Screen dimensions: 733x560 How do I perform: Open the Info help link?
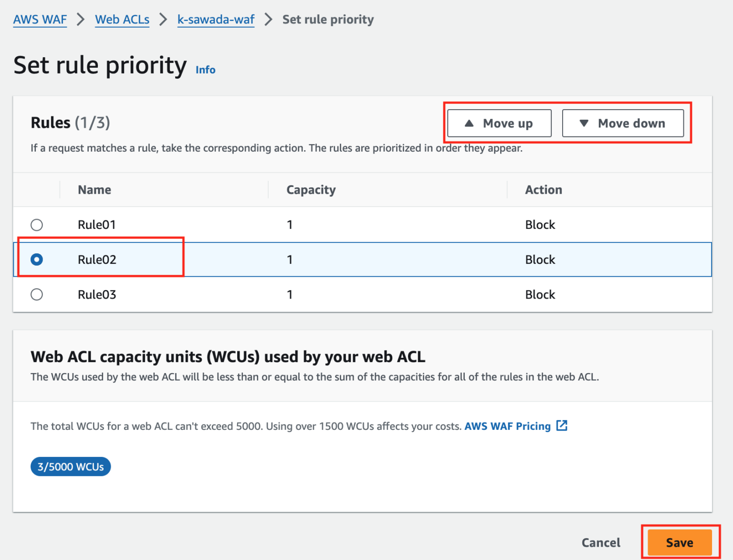pyautogui.click(x=205, y=70)
